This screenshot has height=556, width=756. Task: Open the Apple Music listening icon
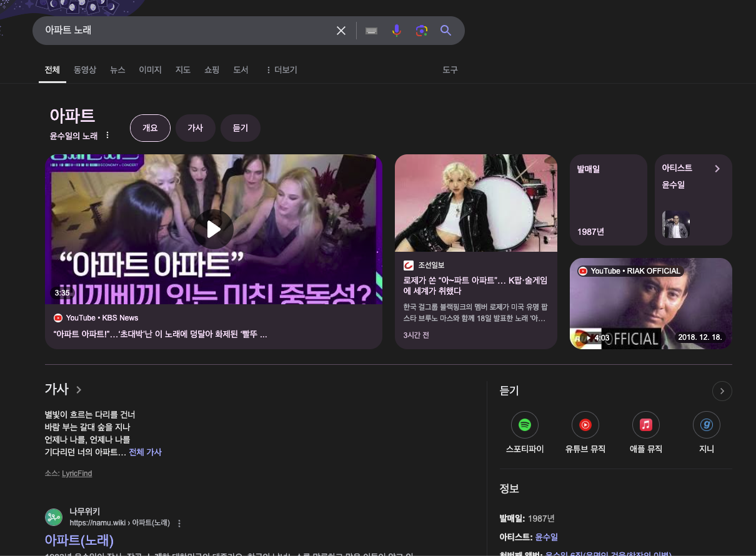tap(646, 425)
